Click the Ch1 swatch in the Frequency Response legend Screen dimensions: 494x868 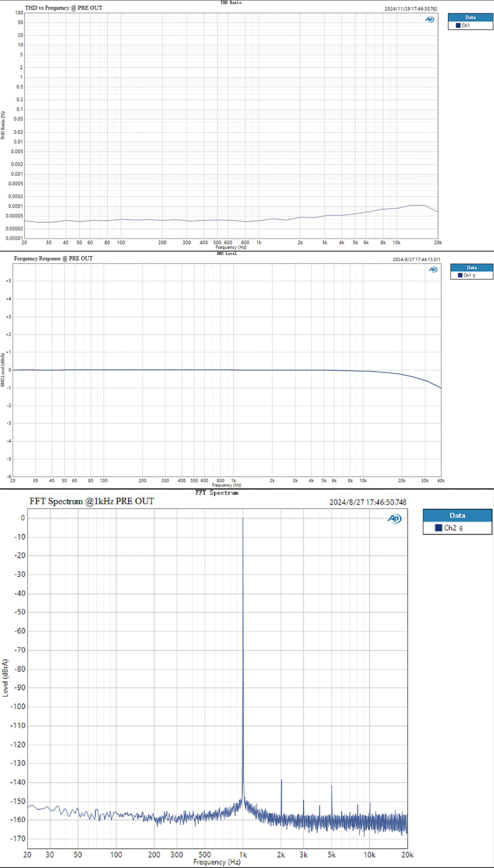pos(460,275)
